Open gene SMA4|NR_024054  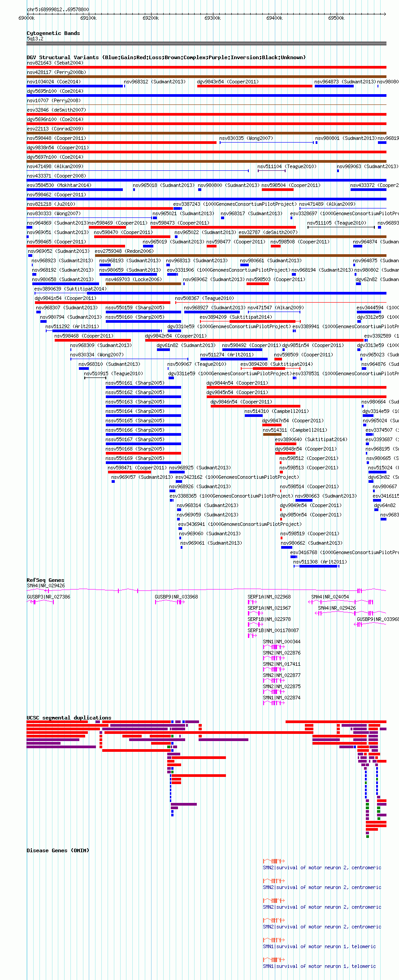pos(330,597)
